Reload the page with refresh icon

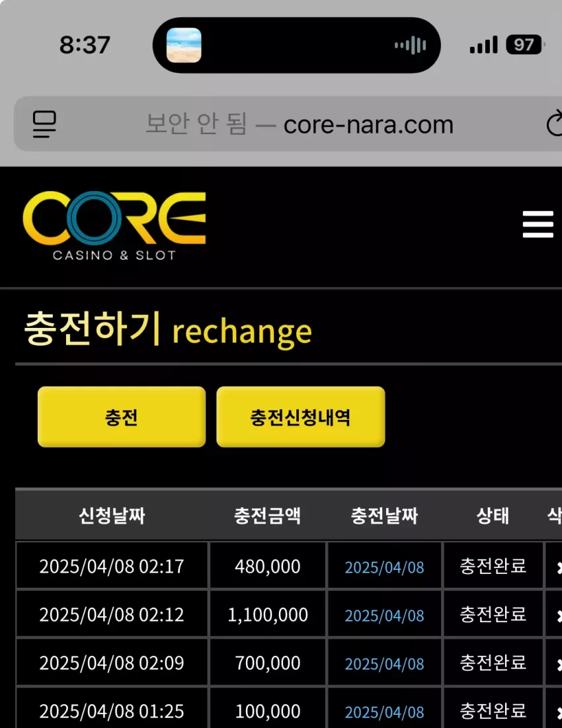[x=554, y=124]
